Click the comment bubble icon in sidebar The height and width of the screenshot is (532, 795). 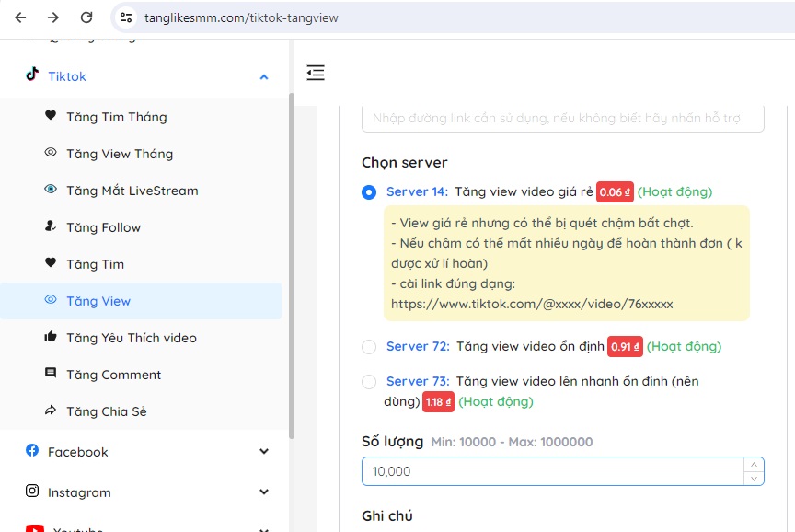[51, 374]
